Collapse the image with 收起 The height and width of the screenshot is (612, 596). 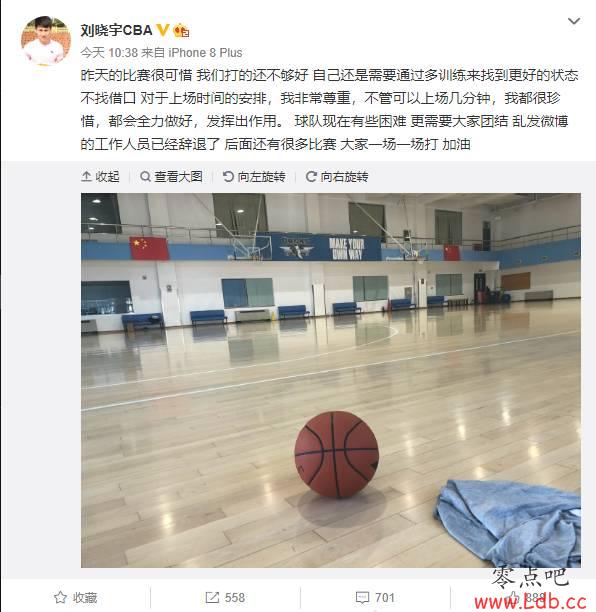click(x=100, y=177)
